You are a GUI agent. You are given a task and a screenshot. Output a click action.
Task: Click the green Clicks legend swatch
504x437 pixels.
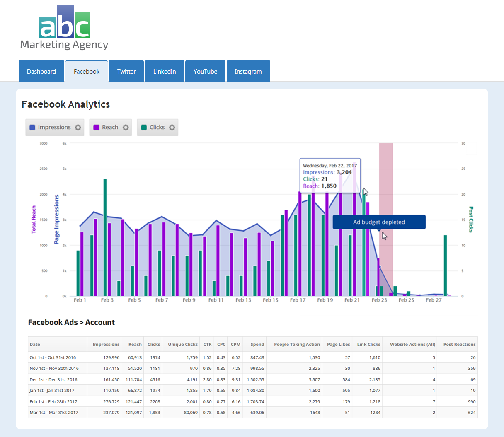[144, 128]
